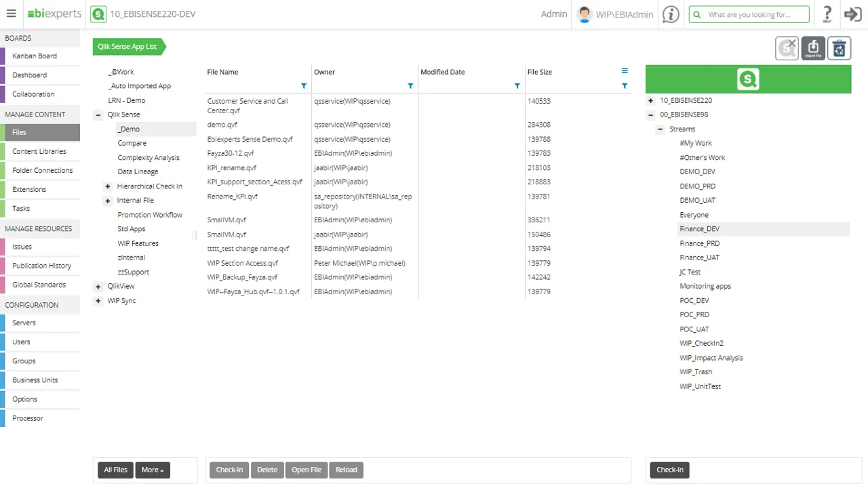Select the zzSupport folder

tap(133, 272)
